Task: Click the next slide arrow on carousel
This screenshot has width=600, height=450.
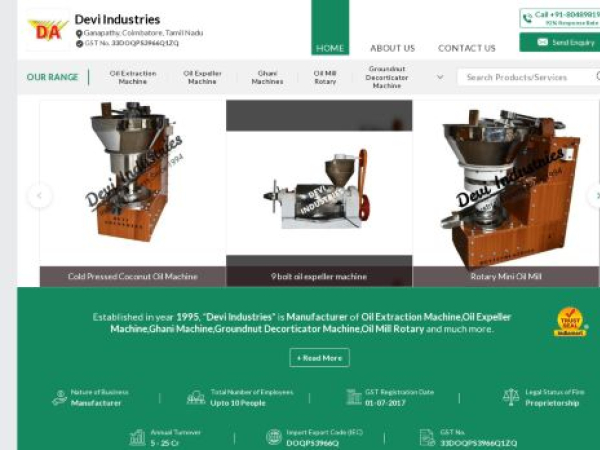Action: [595, 196]
